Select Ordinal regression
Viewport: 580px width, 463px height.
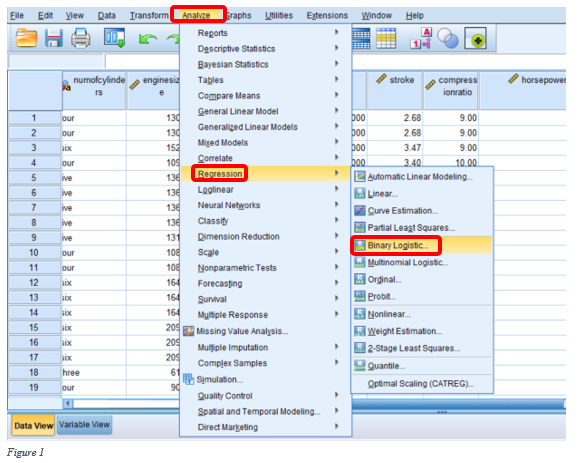pos(422,280)
